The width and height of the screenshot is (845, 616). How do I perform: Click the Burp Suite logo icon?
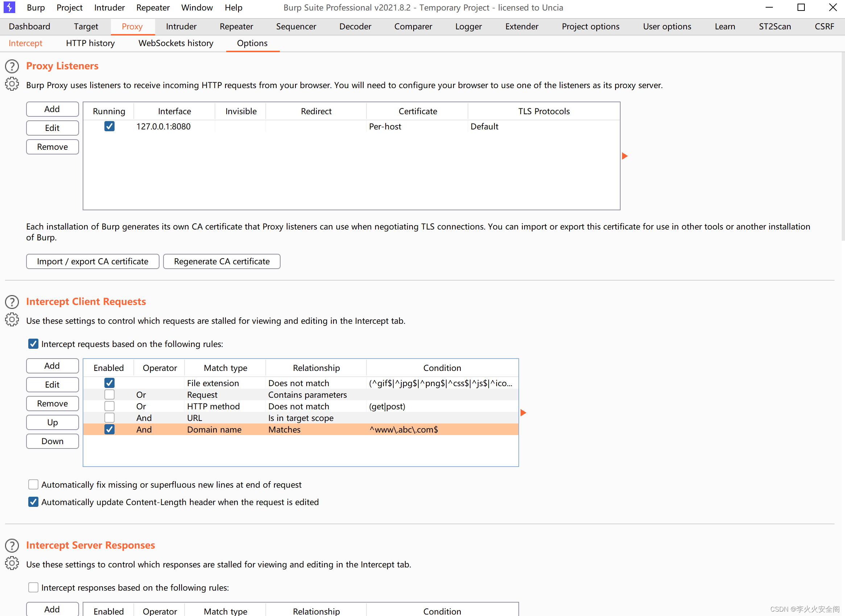pyautogui.click(x=9, y=7)
